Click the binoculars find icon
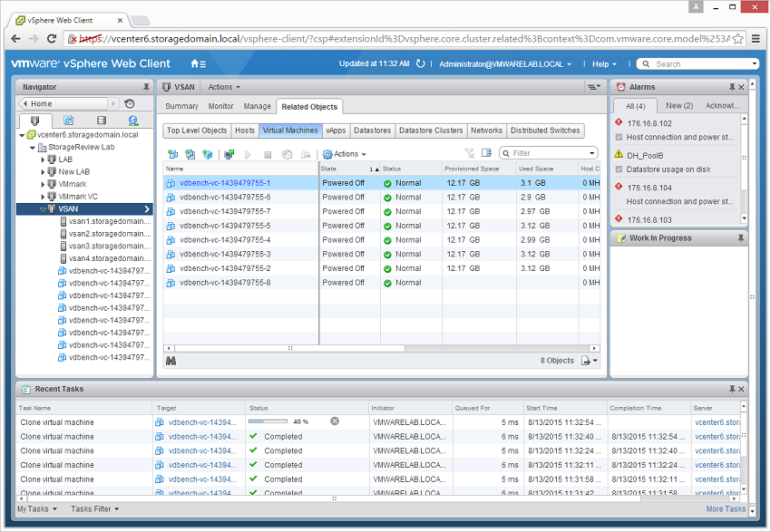Screen dimensions: 771x532 coord(171,361)
